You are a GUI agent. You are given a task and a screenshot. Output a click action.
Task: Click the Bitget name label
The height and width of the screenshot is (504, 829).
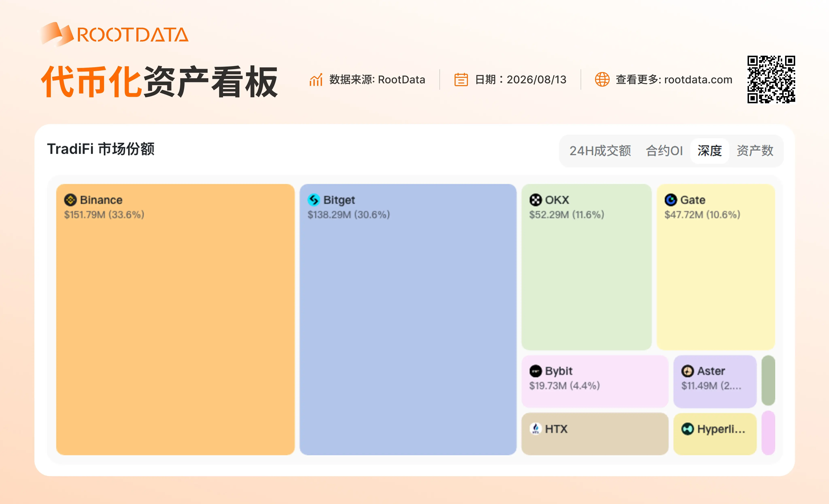coord(339,200)
